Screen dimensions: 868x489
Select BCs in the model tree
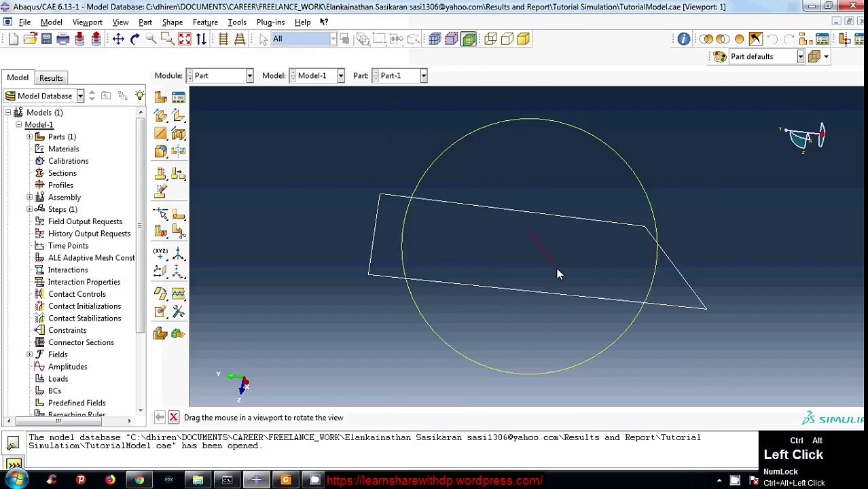(x=54, y=391)
